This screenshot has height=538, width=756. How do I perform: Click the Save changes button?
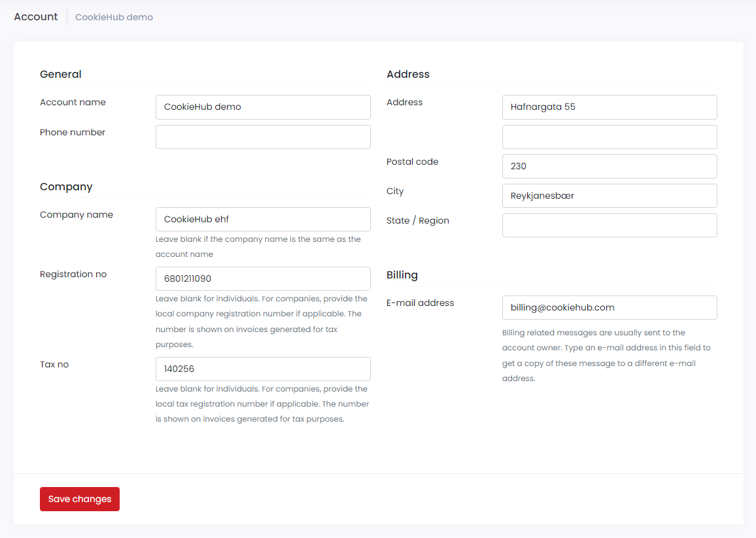click(x=79, y=498)
